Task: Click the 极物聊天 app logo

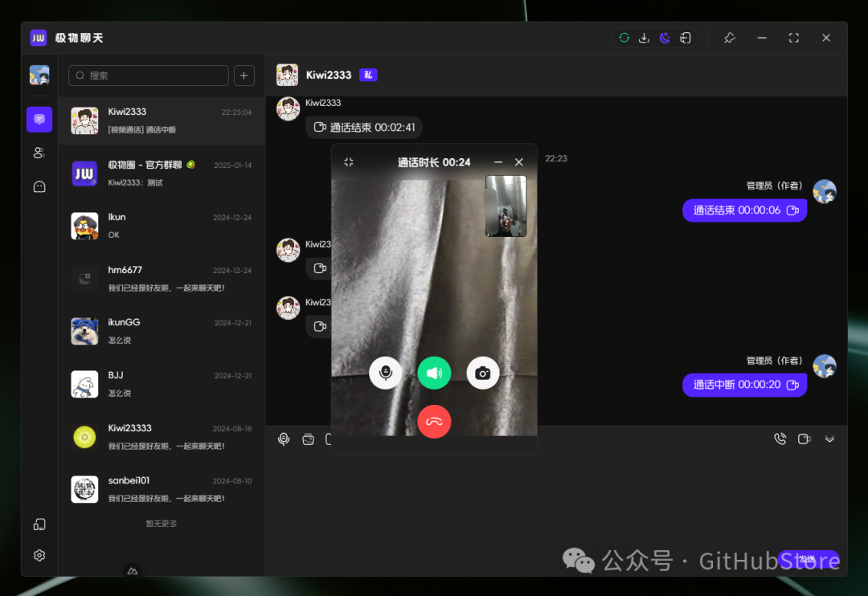Action: tap(39, 38)
